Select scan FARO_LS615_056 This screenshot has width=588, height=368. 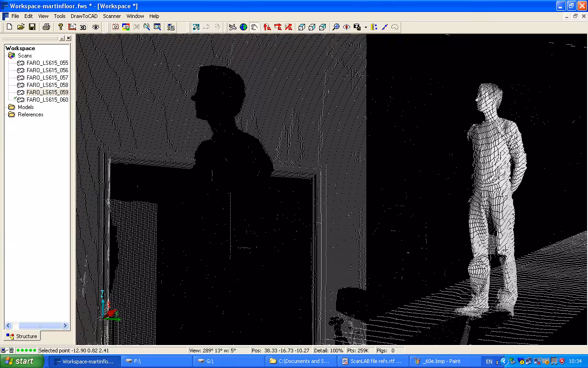coord(47,70)
